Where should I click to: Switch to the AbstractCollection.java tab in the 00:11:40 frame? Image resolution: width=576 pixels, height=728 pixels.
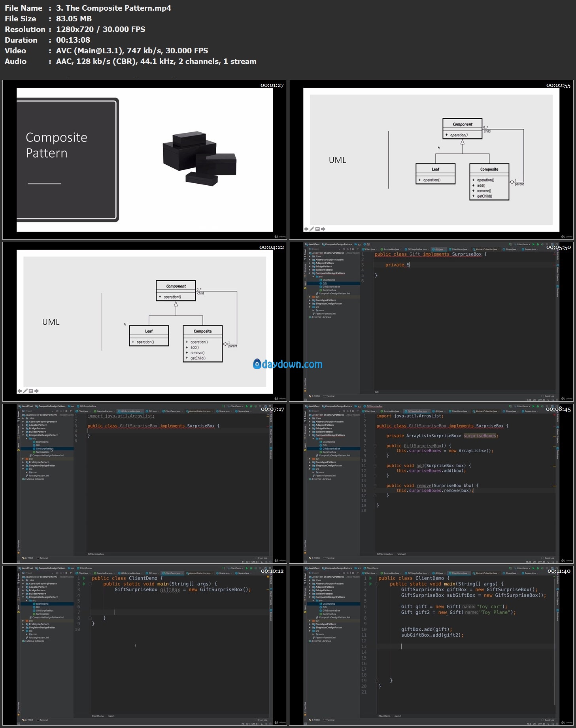point(486,573)
